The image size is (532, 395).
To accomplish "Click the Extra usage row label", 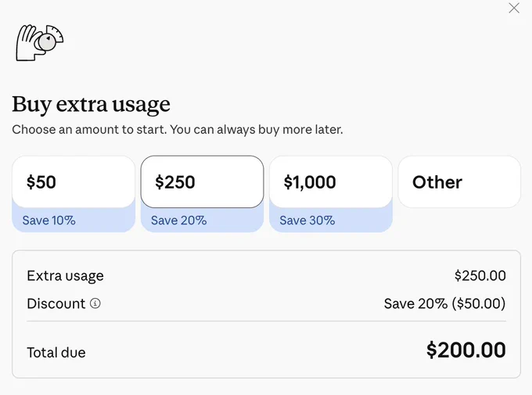I will (65, 276).
